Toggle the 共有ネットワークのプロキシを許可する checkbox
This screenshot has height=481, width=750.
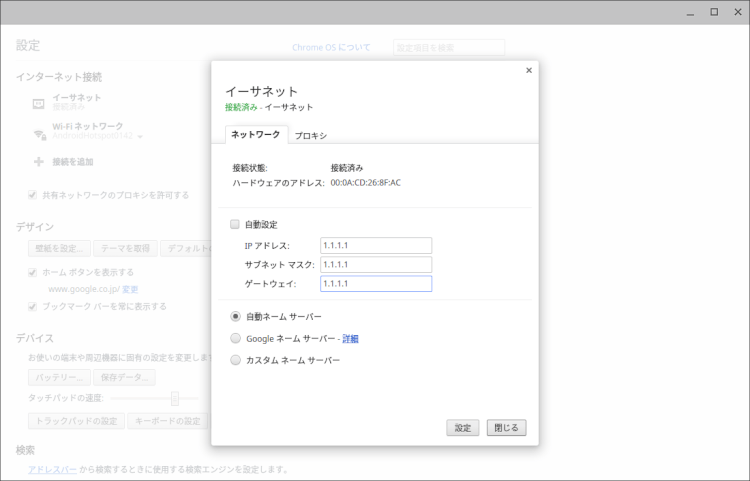[33, 195]
